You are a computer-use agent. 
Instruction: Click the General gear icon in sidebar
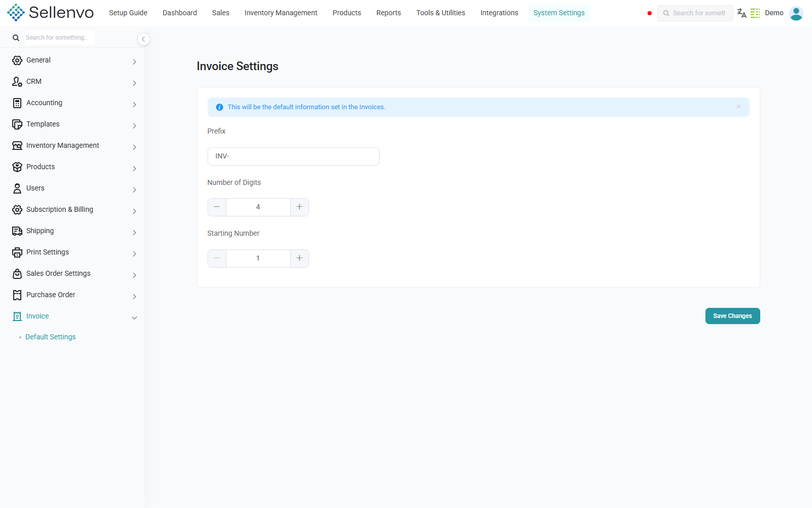[17, 60]
